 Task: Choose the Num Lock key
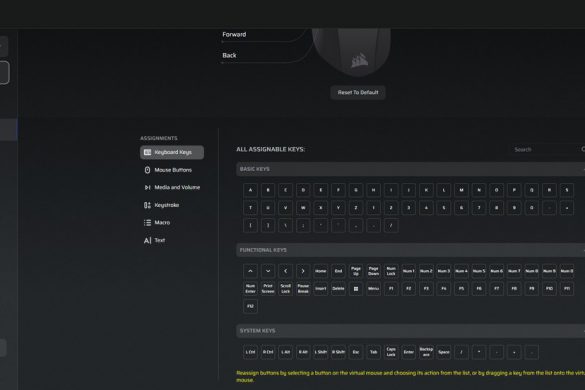pos(391,271)
